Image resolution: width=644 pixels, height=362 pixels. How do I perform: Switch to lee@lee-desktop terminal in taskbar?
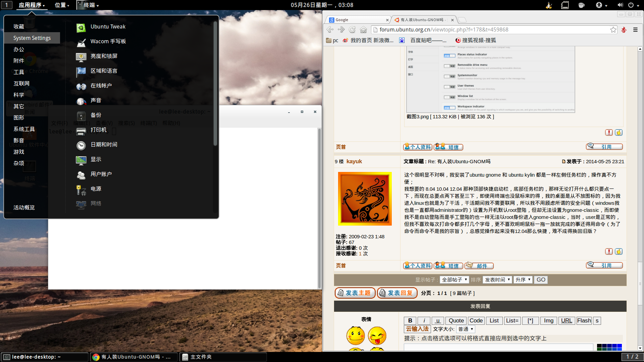(45, 357)
